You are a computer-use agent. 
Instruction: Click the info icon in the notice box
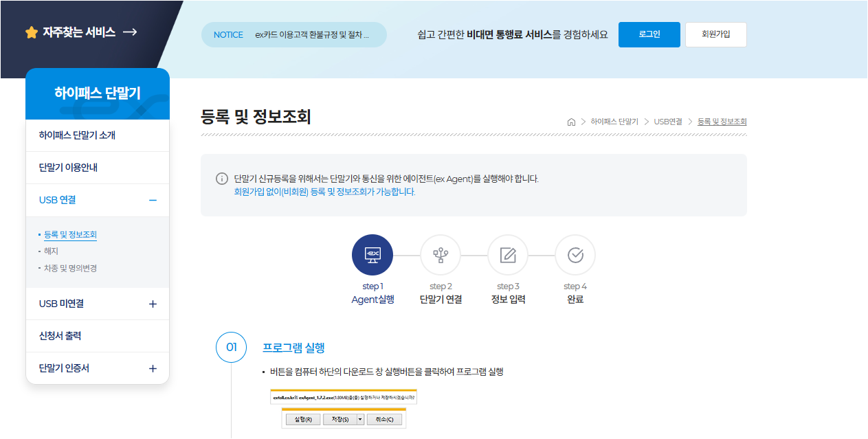[220, 178]
